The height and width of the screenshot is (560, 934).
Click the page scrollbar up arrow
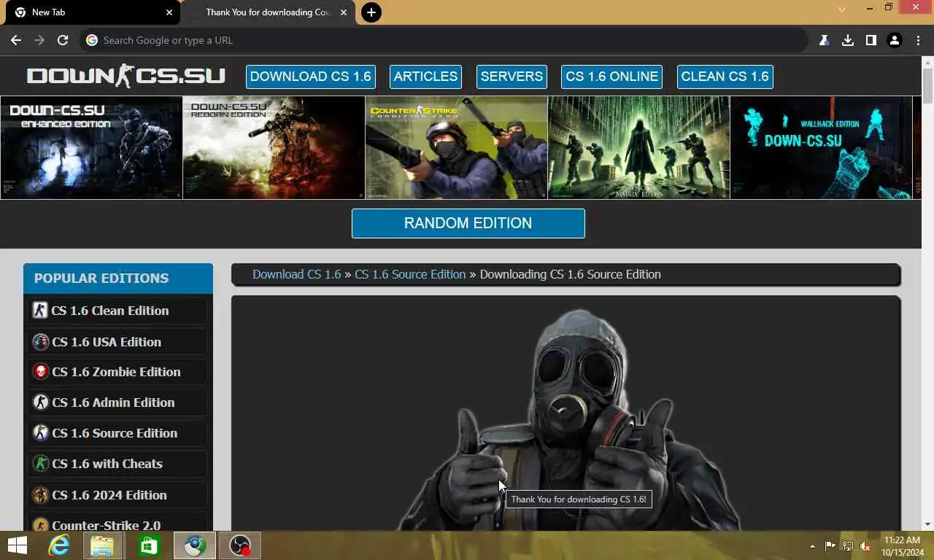(x=927, y=61)
